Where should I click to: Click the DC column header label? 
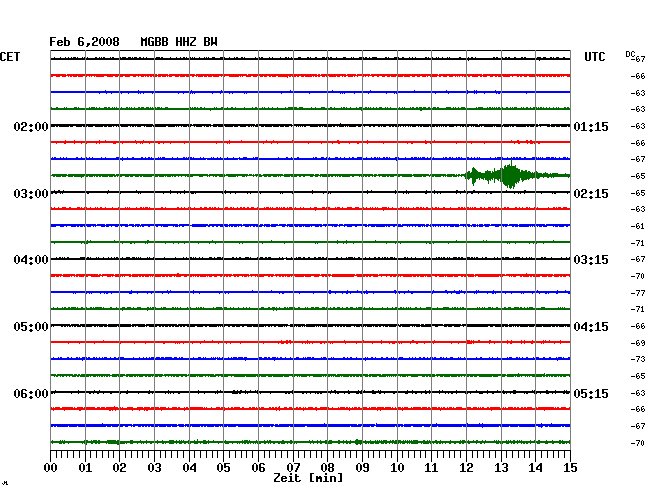630,54
